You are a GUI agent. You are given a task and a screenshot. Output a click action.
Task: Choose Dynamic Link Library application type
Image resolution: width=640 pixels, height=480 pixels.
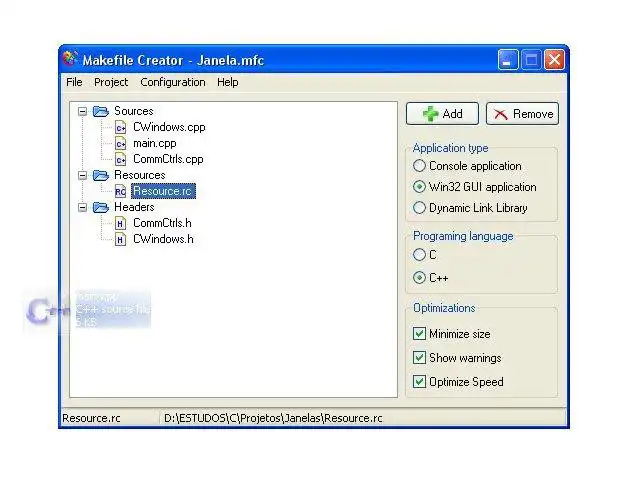pos(419,208)
